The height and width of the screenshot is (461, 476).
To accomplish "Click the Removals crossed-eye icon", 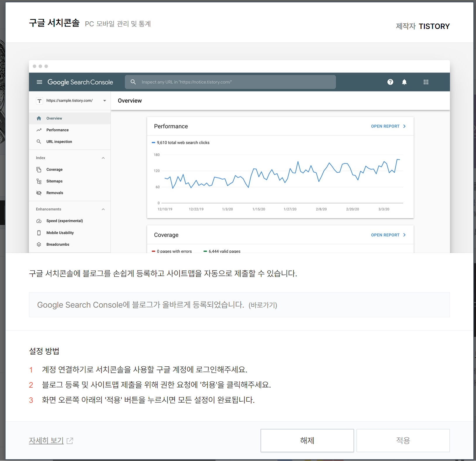I will tap(39, 193).
